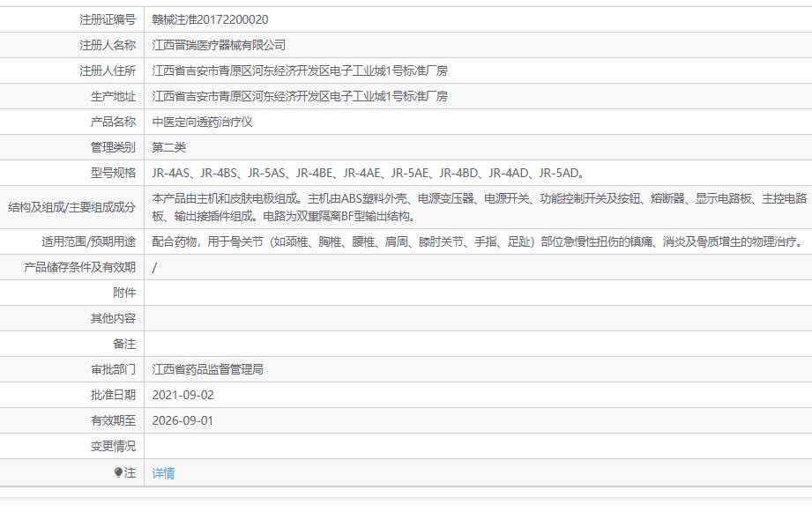
Task: Select expiry date 2026-09-01
Action: pos(183,420)
